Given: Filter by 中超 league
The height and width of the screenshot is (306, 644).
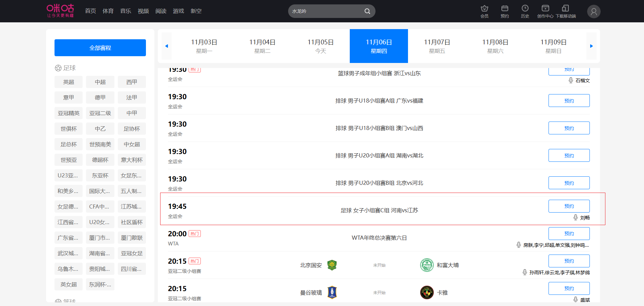Looking at the screenshot, I should point(100,82).
